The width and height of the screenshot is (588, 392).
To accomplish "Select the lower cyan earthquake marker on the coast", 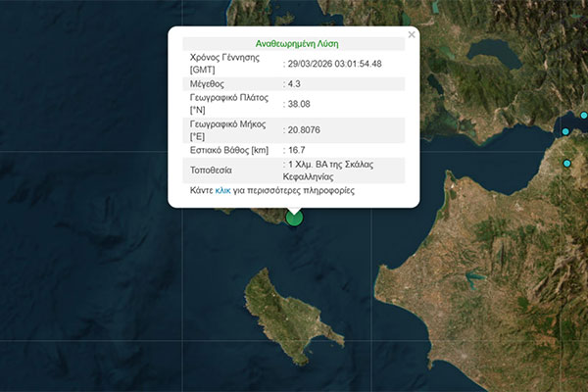I will point(566,164).
